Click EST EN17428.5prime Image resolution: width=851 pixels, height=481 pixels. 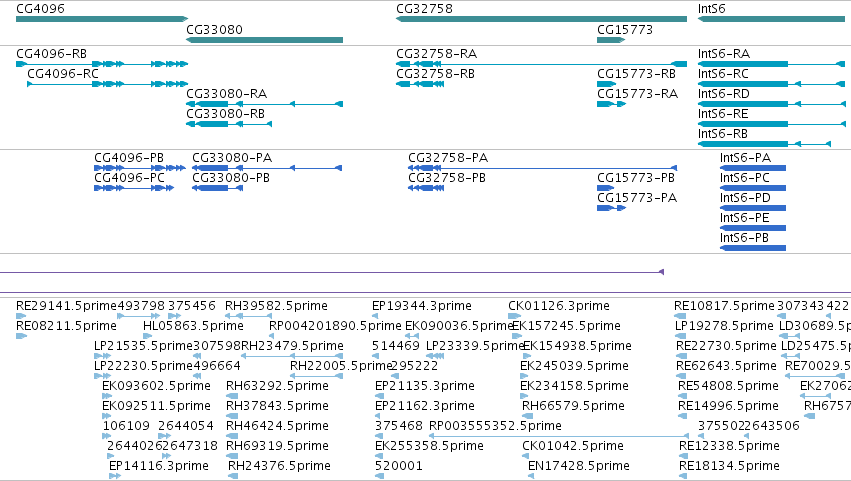coord(531,476)
